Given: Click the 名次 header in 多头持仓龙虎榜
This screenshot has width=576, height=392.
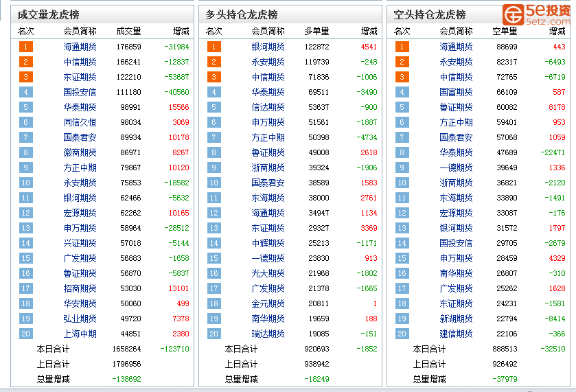Looking at the screenshot, I should (214, 31).
